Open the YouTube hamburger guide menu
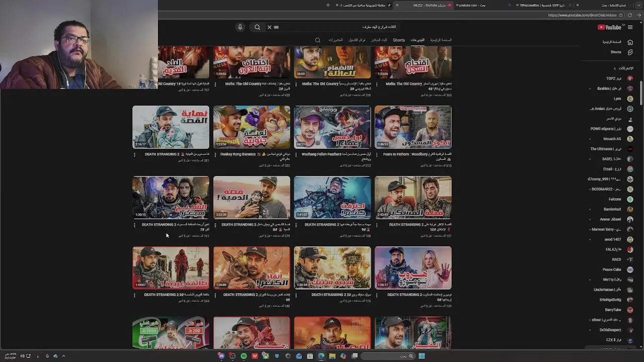This screenshot has width=644, height=362. [630, 27]
